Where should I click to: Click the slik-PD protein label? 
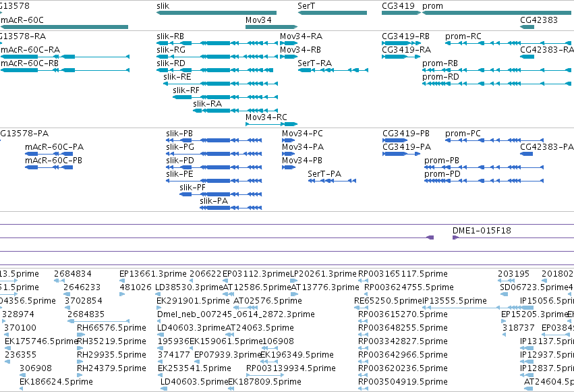(179, 161)
